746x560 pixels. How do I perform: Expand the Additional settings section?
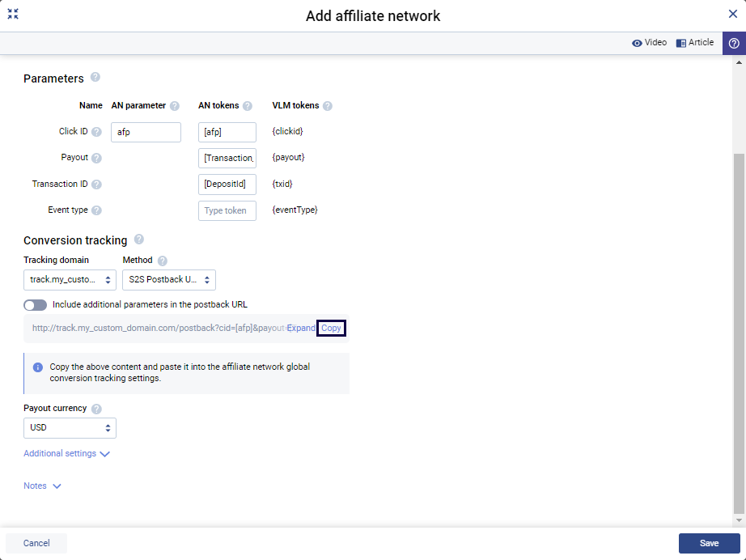pos(66,454)
